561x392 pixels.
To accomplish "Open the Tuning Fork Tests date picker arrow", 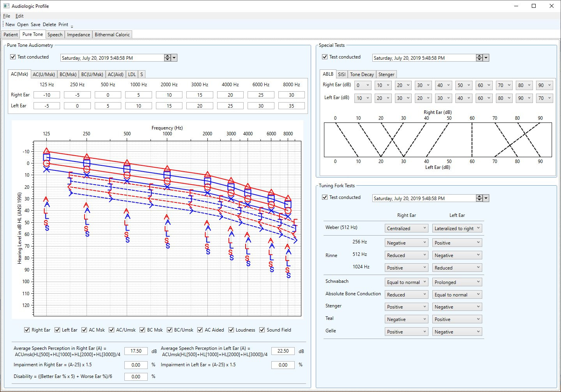I will [x=486, y=198].
